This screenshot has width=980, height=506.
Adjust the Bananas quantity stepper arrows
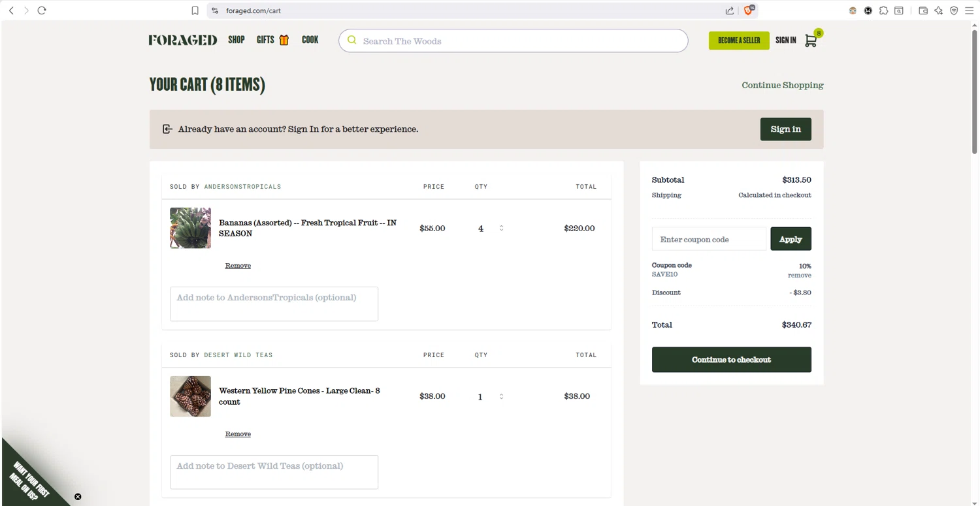(501, 228)
